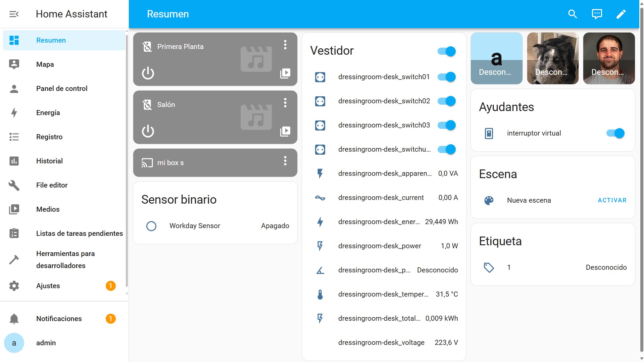Screen dimensions: 644x362
Task: Select the dog photo person badge
Action: [552, 58]
